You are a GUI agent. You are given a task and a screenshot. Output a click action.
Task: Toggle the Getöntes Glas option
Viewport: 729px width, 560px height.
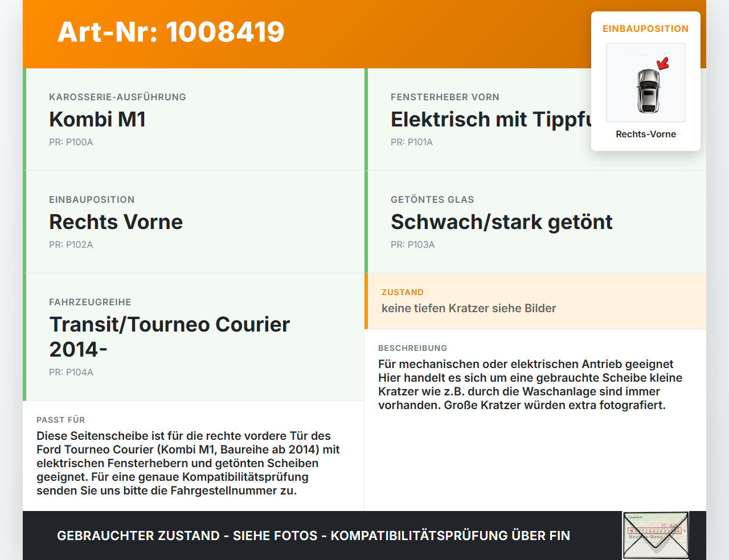pyautogui.click(x=501, y=222)
